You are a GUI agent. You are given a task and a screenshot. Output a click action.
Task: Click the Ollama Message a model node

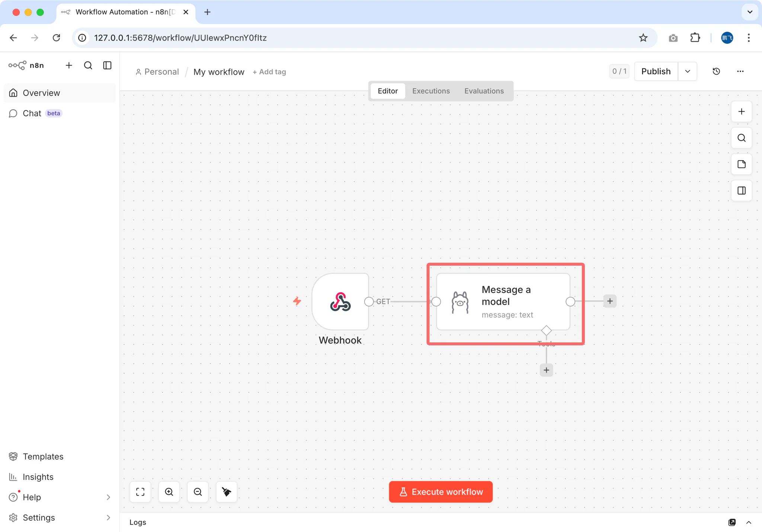tap(503, 302)
